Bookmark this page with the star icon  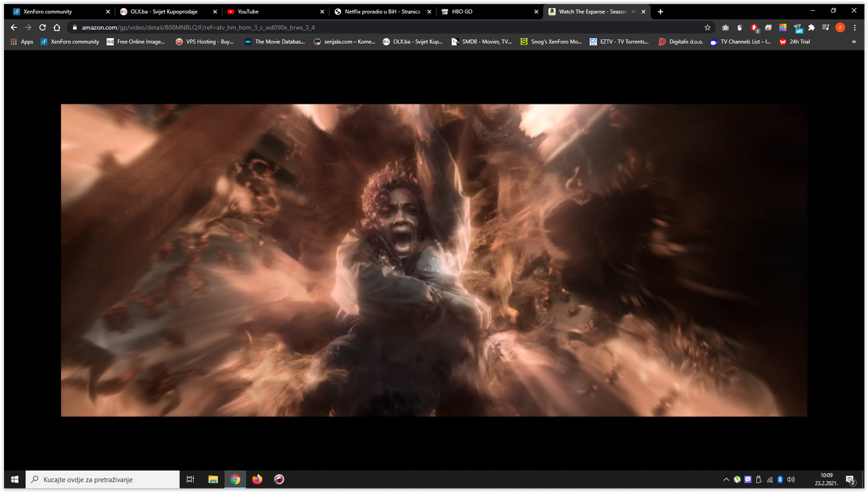pos(707,28)
